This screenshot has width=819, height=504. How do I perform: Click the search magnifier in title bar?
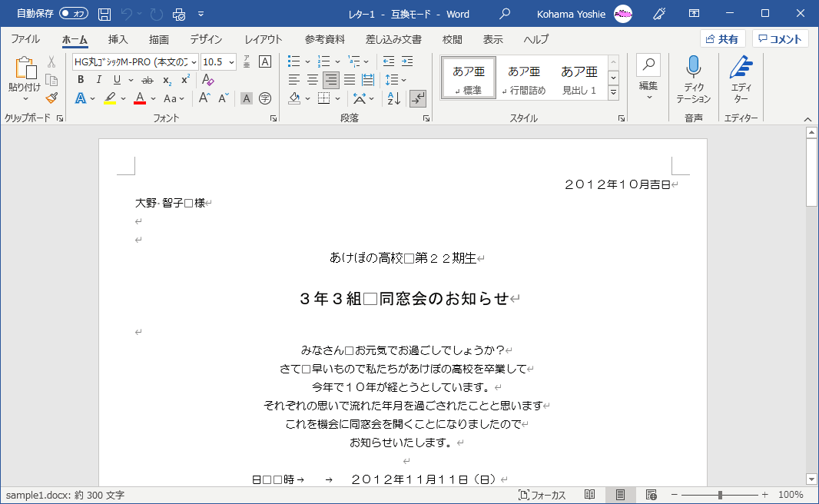(505, 14)
